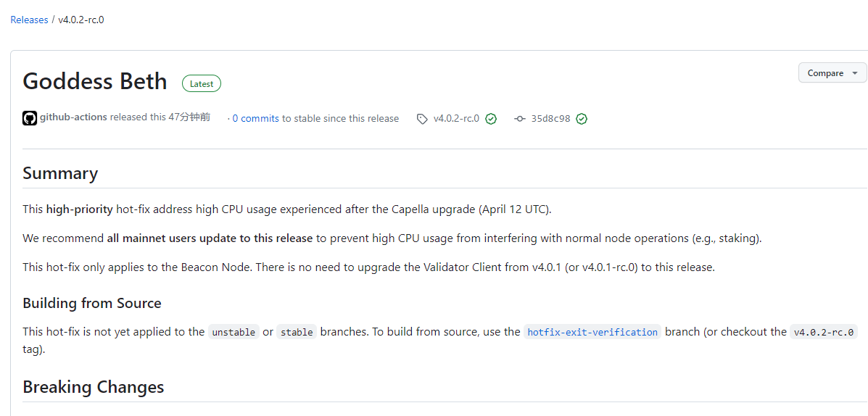Click the release timestamp 47分钟前
868x416 pixels.
(x=189, y=117)
